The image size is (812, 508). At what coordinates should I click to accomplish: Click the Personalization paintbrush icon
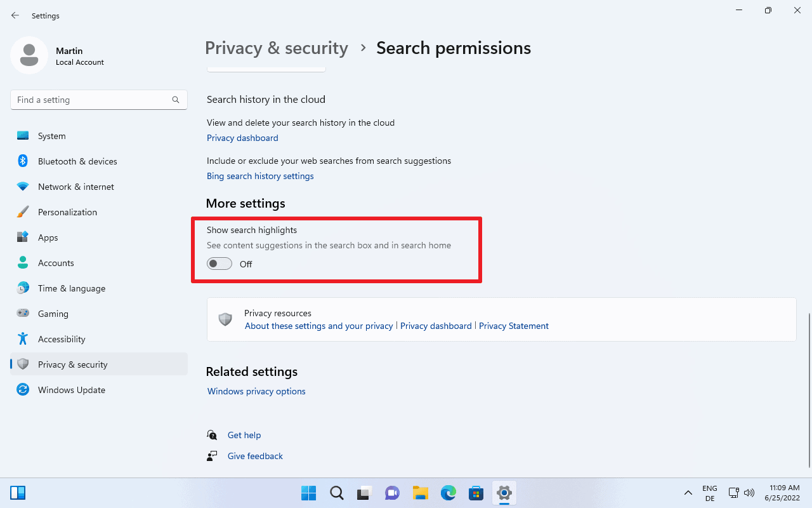tap(23, 212)
